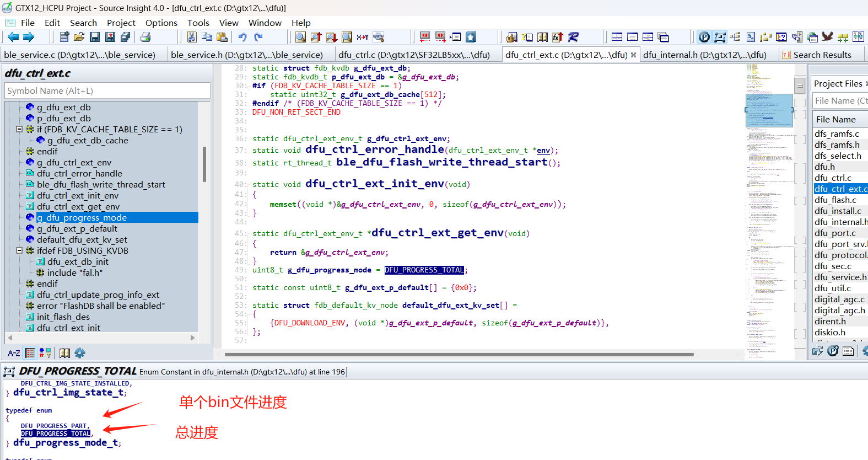Click the tile windows grid icon
The width and height of the screenshot is (868, 460).
(617, 37)
